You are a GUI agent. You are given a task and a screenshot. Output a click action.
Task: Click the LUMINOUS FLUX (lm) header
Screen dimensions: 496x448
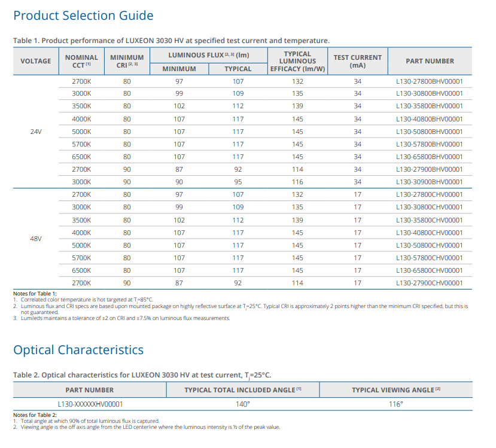click(209, 55)
